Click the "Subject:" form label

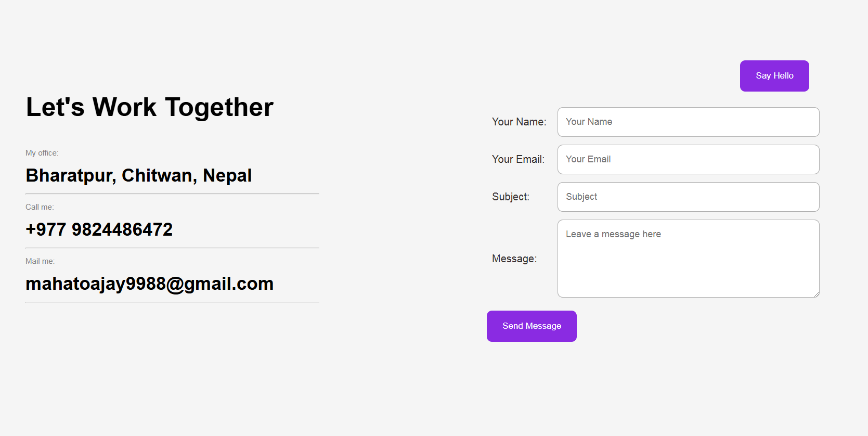pyautogui.click(x=511, y=197)
